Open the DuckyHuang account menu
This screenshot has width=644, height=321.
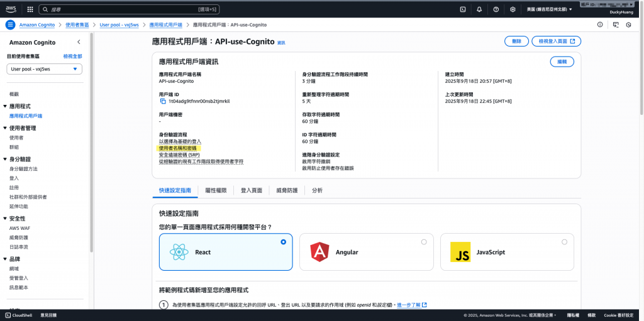[621, 13]
